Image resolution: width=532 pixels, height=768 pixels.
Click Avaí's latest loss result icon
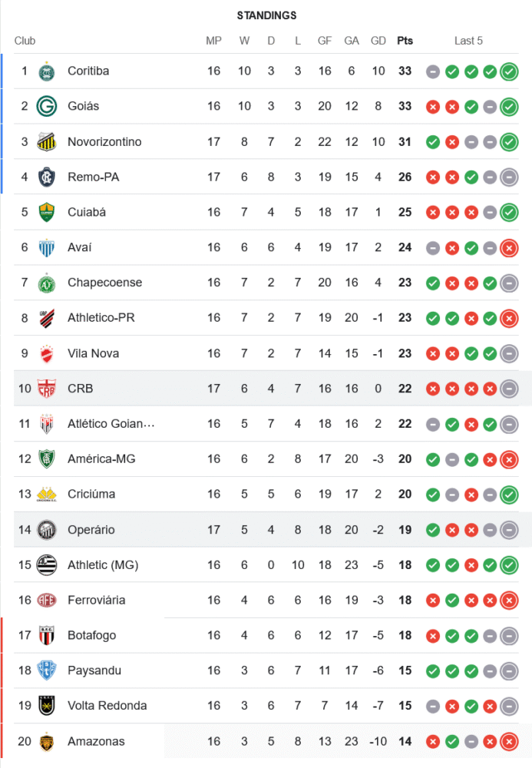click(x=508, y=248)
